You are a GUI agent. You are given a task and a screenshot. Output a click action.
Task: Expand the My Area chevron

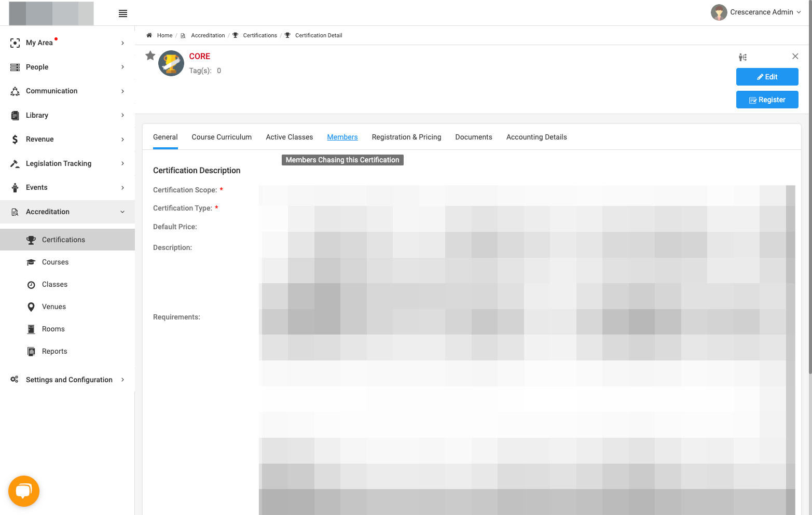tap(122, 43)
